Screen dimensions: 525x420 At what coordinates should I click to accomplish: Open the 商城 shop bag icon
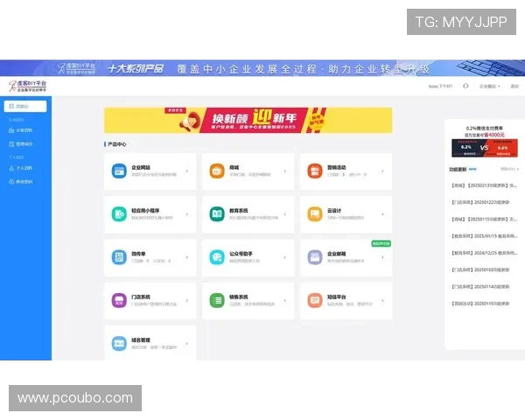point(217,171)
